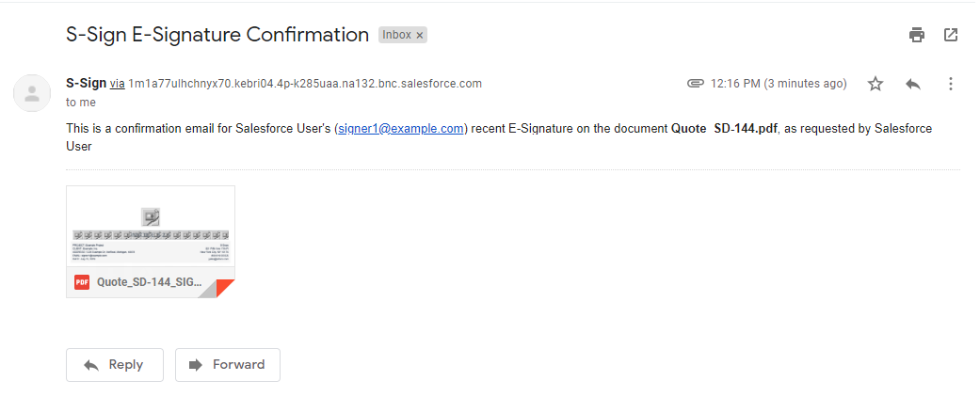Open email in new window icon
Image resolution: width=980 pixels, height=397 pixels.
point(951,35)
